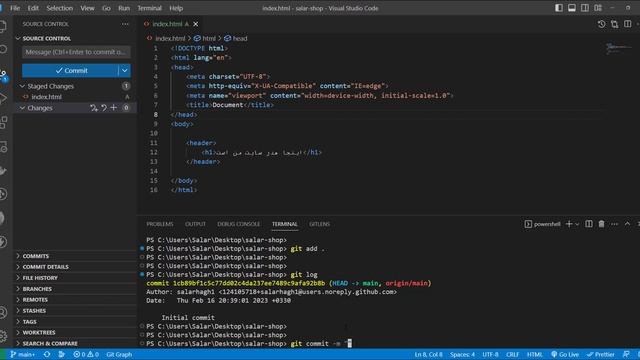The height and width of the screenshot is (360, 640).
Task: Click Prettier formatter status item
Action: coord(601,354)
